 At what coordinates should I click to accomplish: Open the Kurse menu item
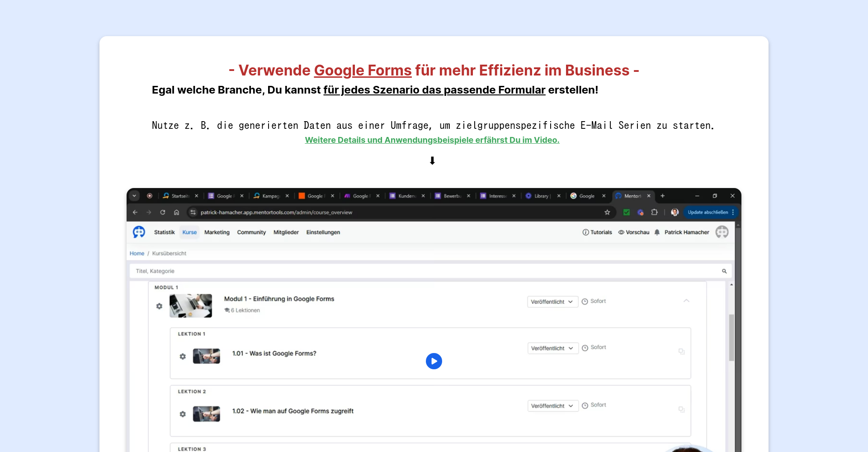[189, 232]
